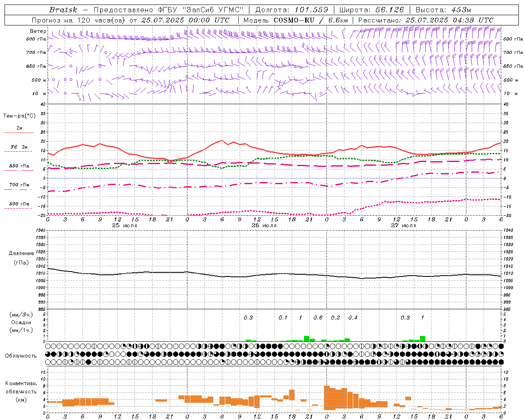The width and height of the screenshot is (525, 420).
Task: Click the 0.2 precipitation amount value
Action: pos(336,318)
